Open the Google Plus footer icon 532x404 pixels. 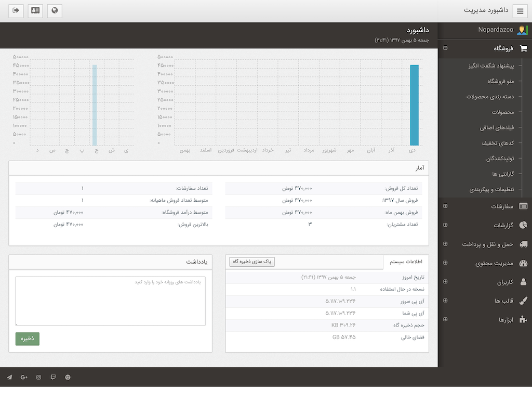[24, 377]
